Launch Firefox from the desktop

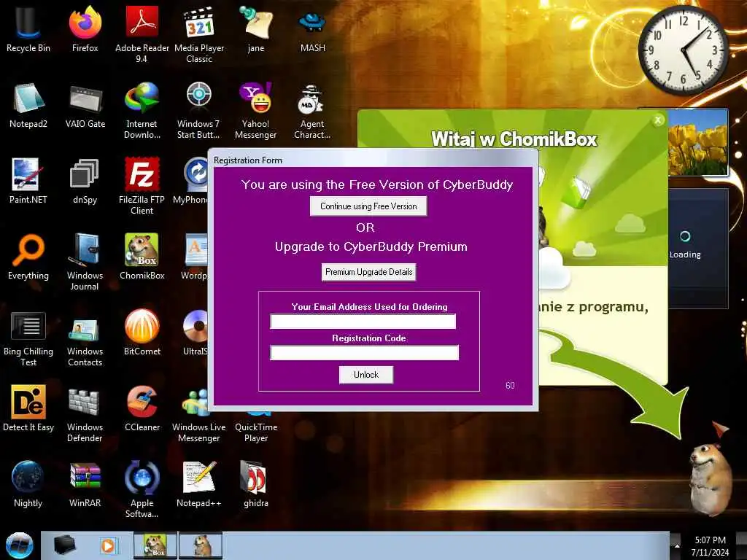click(85, 29)
